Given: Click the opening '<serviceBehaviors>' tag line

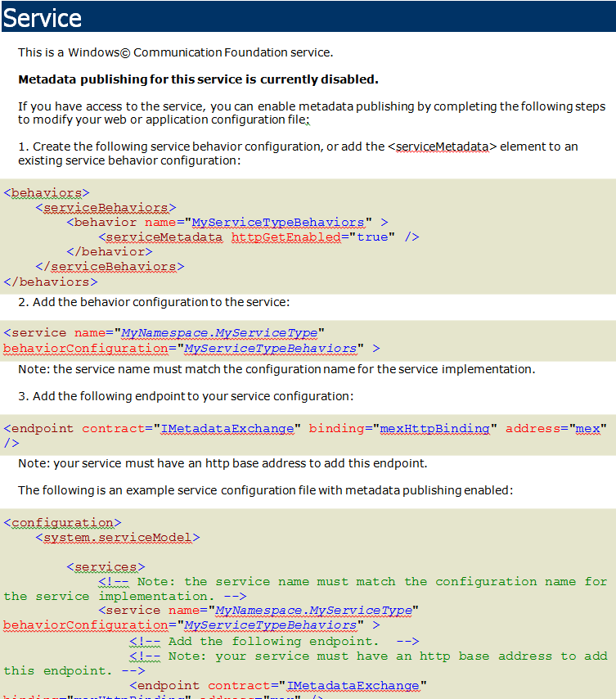Looking at the screenshot, I should click(106, 208).
